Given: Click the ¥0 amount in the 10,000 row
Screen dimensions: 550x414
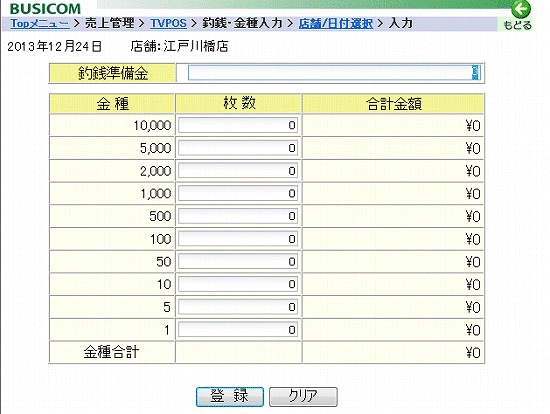Looking at the screenshot, I should (x=473, y=126).
